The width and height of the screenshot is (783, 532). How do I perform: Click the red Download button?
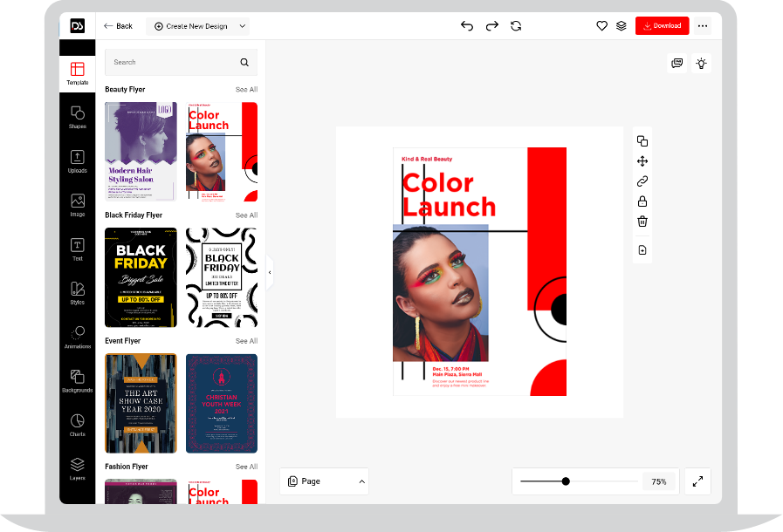(x=663, y=26)
